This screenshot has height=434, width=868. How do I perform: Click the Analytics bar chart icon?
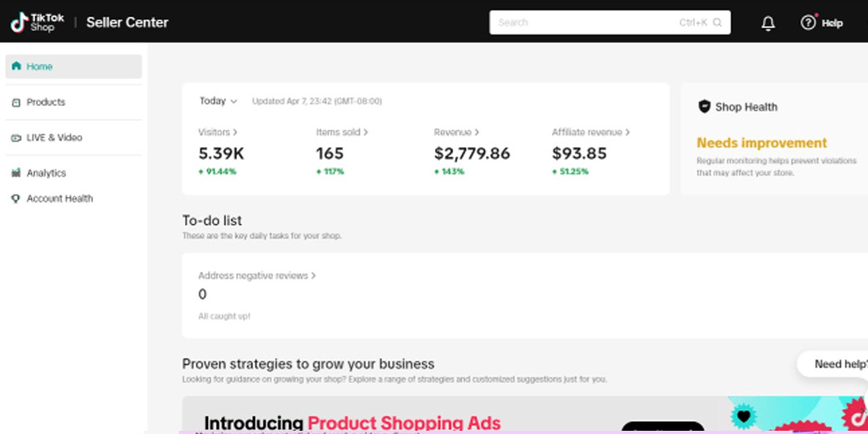click(16, 173)
